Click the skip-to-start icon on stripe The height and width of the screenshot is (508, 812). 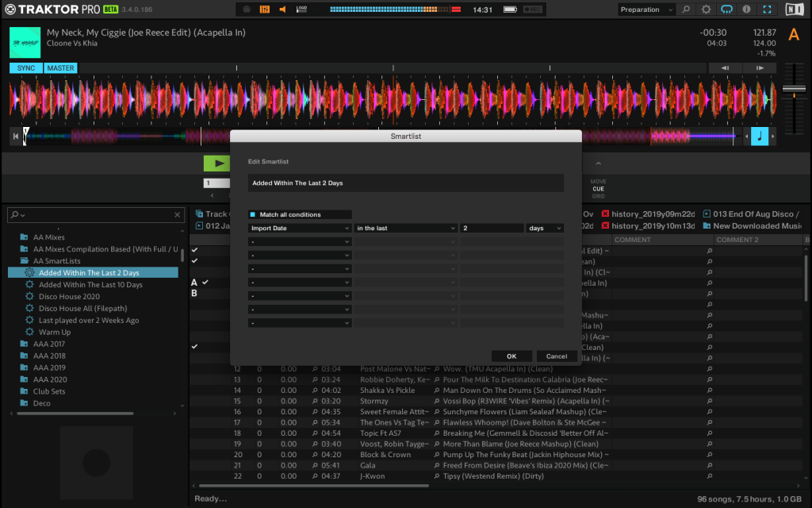[x=16, y=137]
